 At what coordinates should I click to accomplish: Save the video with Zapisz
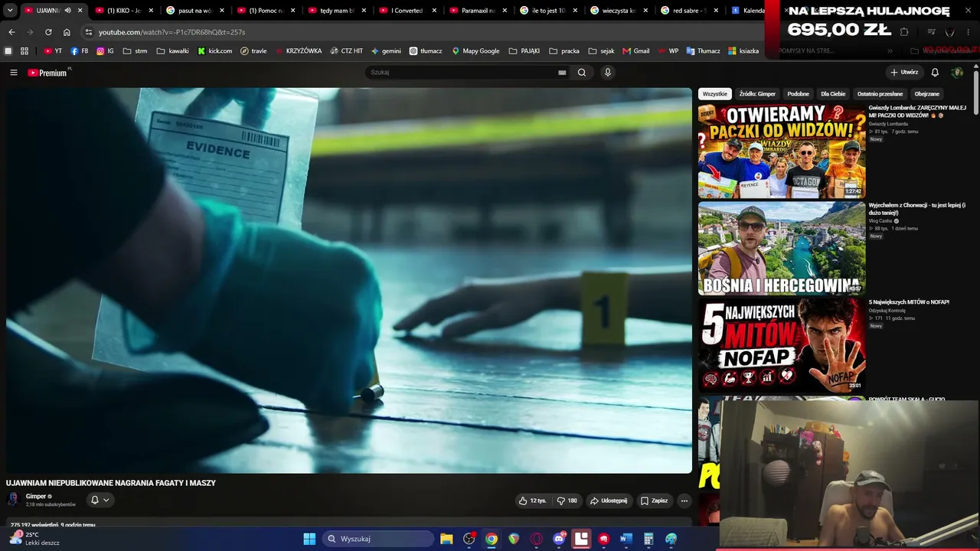pyautogui.click(x=655, y=500)
